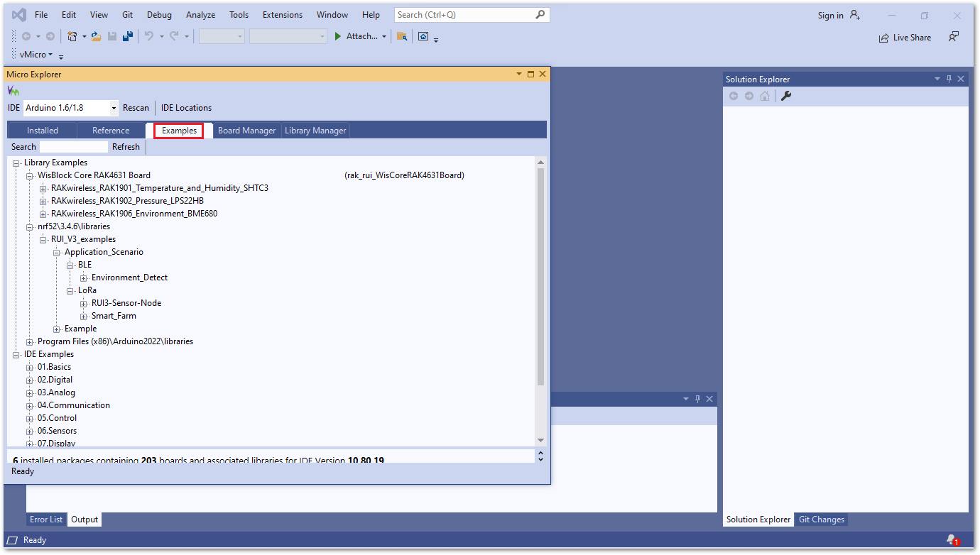Click the Save All toolbar icon
This screenshot has height=555, width=980.
pyautogui.click(x=128, y=36)
